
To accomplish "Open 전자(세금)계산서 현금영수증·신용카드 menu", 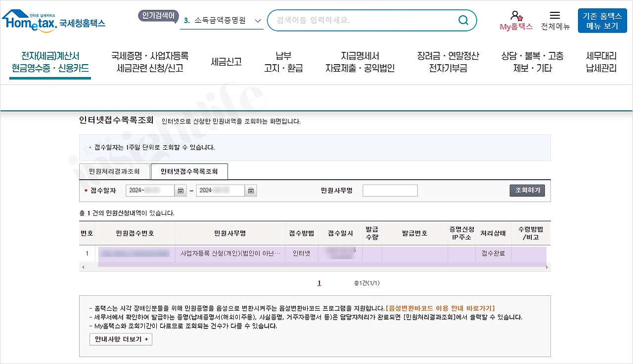I will 50,62.
